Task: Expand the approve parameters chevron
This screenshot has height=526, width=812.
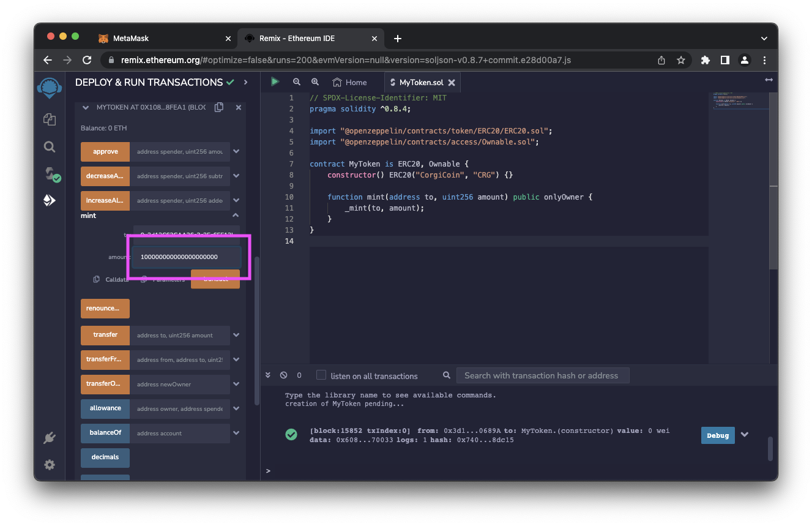Action: coord(236,152)
